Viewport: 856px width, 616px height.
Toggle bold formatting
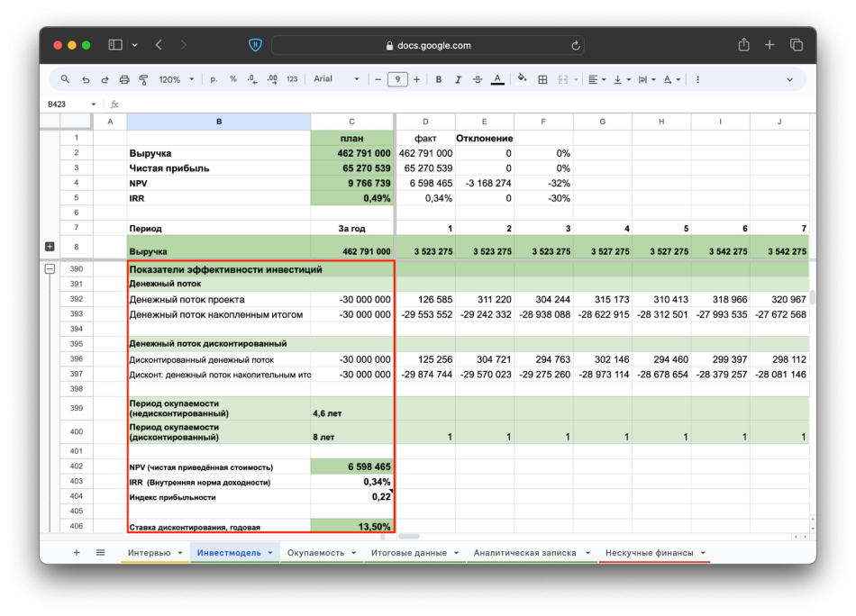coord(439,79)
